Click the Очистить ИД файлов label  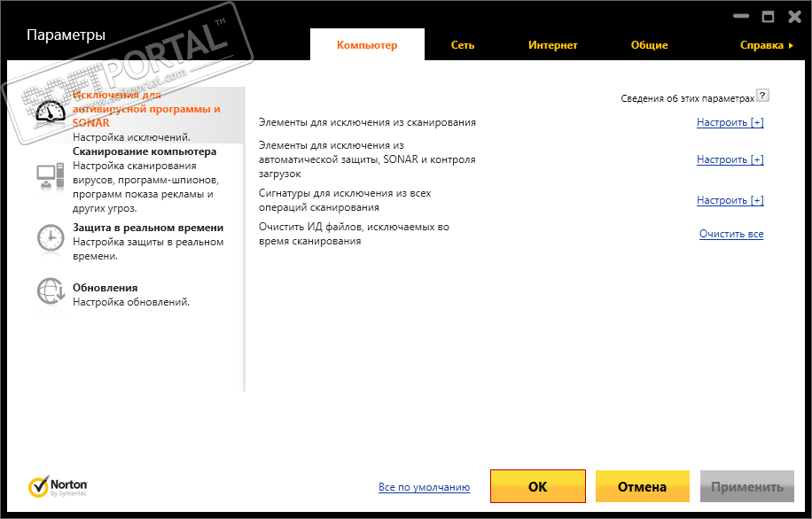point(354,234)
